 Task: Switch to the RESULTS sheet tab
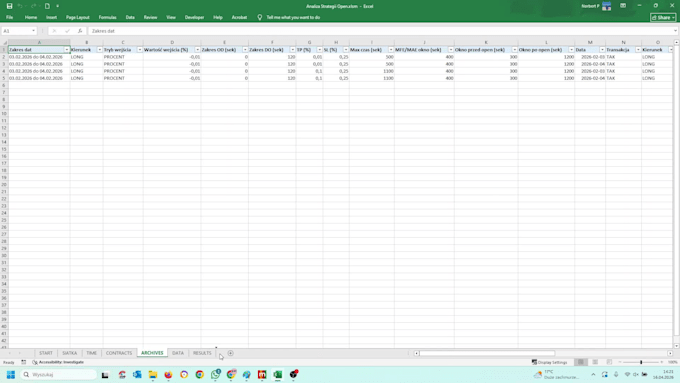(202, 353)
